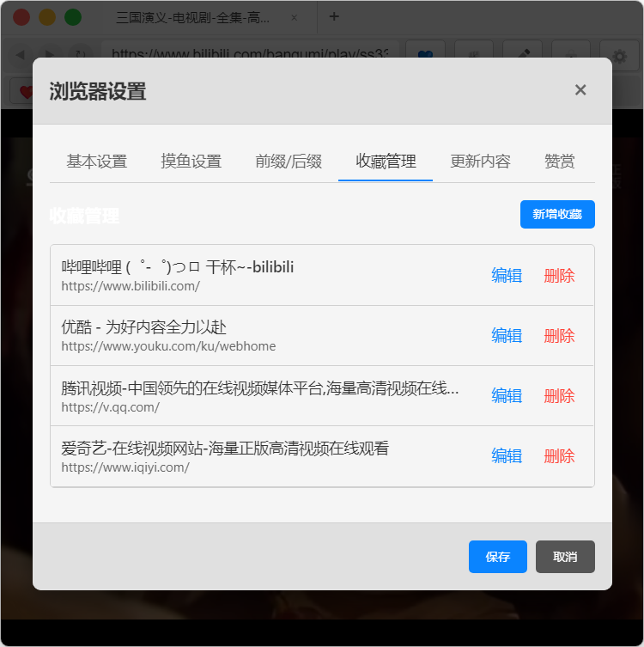Click the 取消 button
Screen dimensions: 644x647
tap(565, 557)
